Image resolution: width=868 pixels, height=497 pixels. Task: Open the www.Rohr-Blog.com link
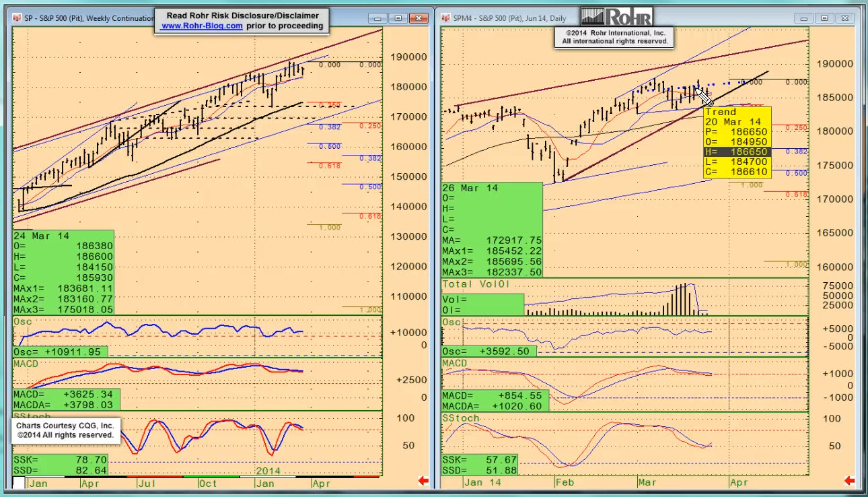point(202,26)
